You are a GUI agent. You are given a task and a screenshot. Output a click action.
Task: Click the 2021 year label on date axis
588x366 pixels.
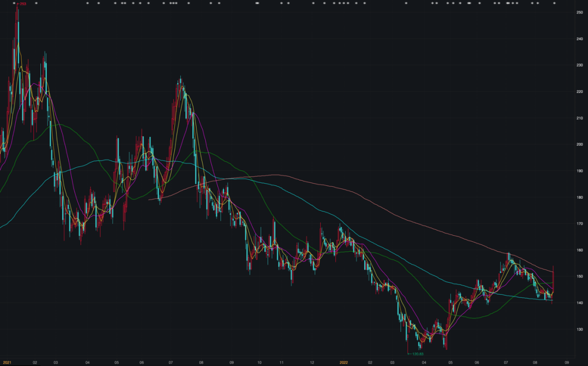[7, 362]
